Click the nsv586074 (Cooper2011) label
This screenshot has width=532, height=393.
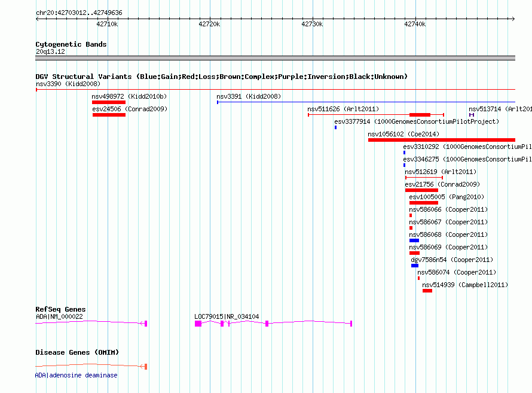(x=457, y=272)
